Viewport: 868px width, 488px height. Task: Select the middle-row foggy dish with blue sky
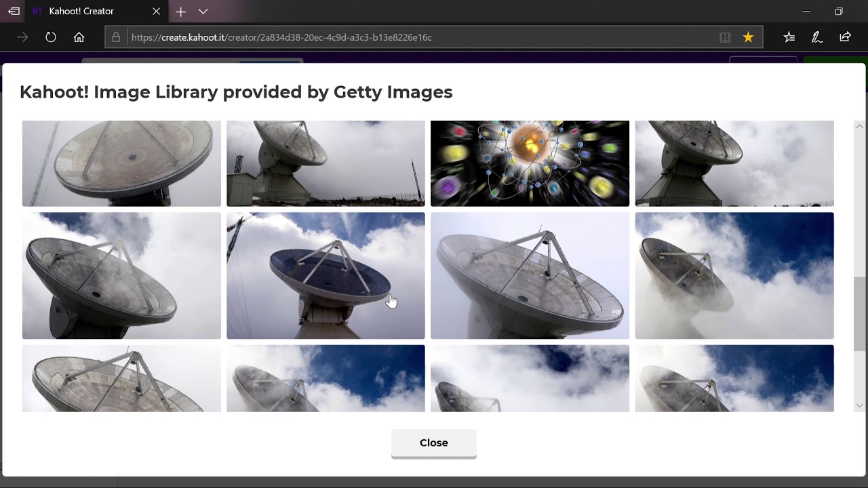[734, 275]
